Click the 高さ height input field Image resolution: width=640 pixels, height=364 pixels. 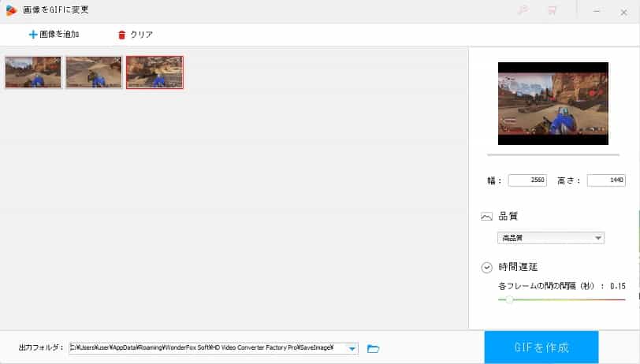coord(606,180)
